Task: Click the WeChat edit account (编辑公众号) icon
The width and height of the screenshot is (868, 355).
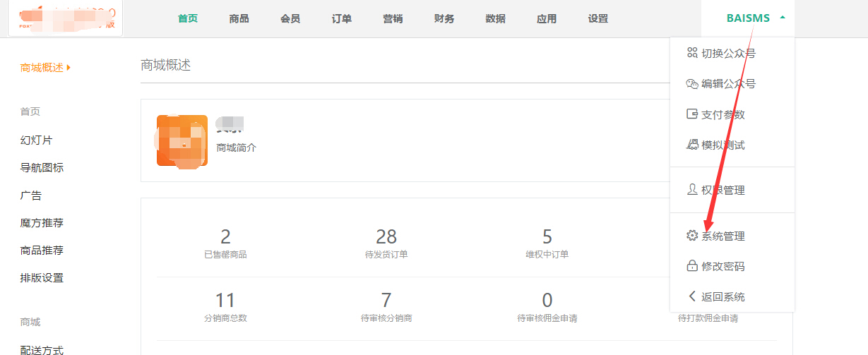Action: [x=692, y=83]
